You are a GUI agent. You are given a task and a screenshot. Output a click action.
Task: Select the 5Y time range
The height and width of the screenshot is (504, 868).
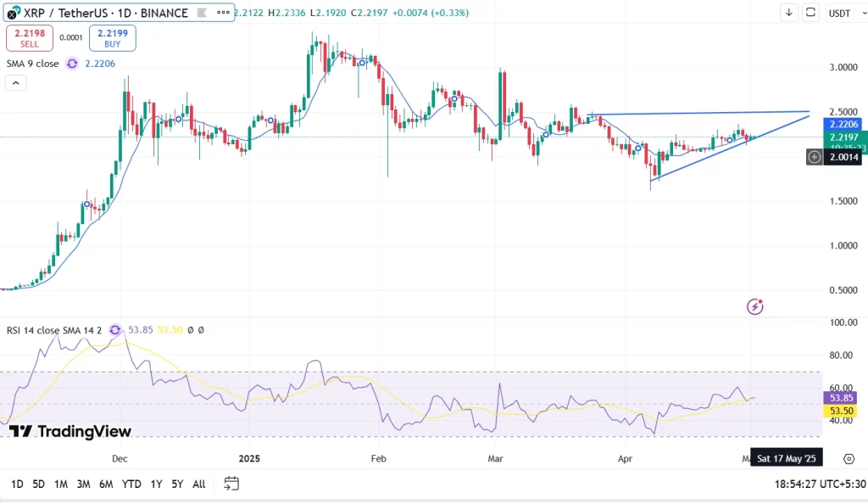[177, 484]
